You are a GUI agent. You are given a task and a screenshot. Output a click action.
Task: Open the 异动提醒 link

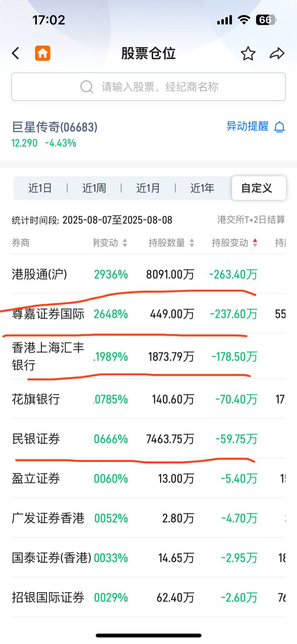coord(247,126)
